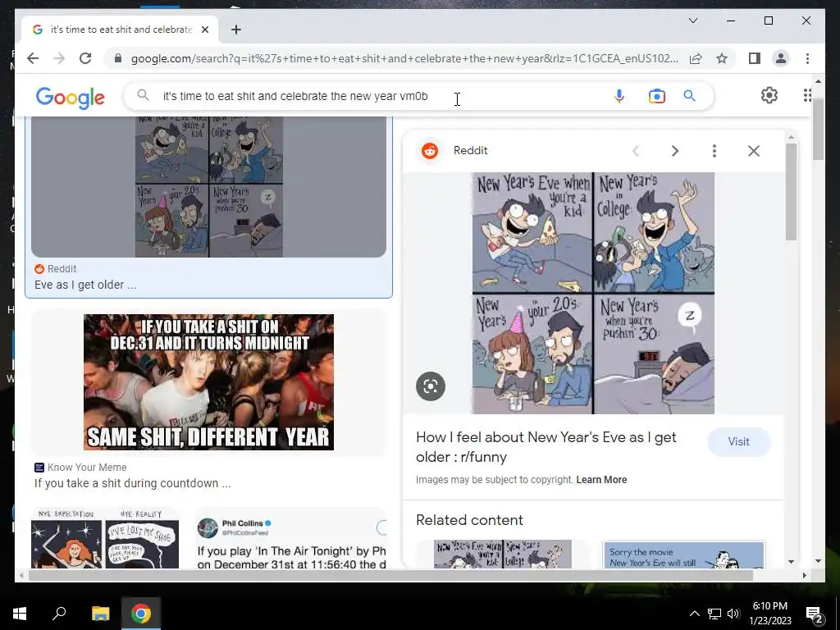The image size is (840, 630).
Task: Open 'Same shit, different year' meme
Action: 208,382
